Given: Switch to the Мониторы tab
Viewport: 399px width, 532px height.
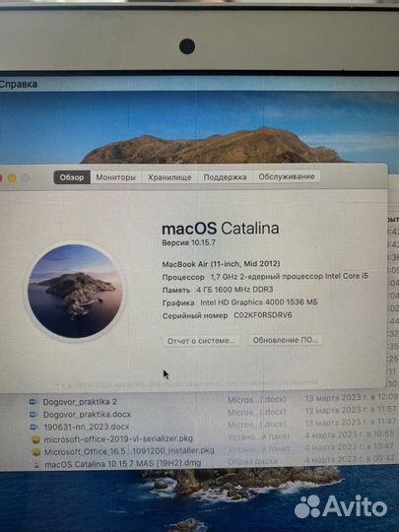Looking at the screenshot, I should pos(115,177).
